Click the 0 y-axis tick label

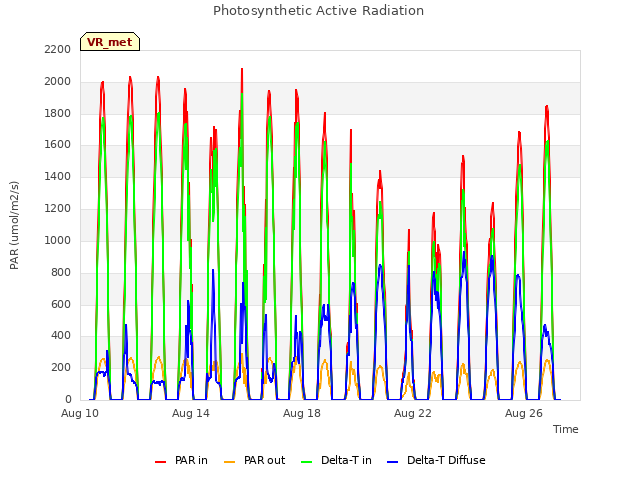(x=68, y=399)
